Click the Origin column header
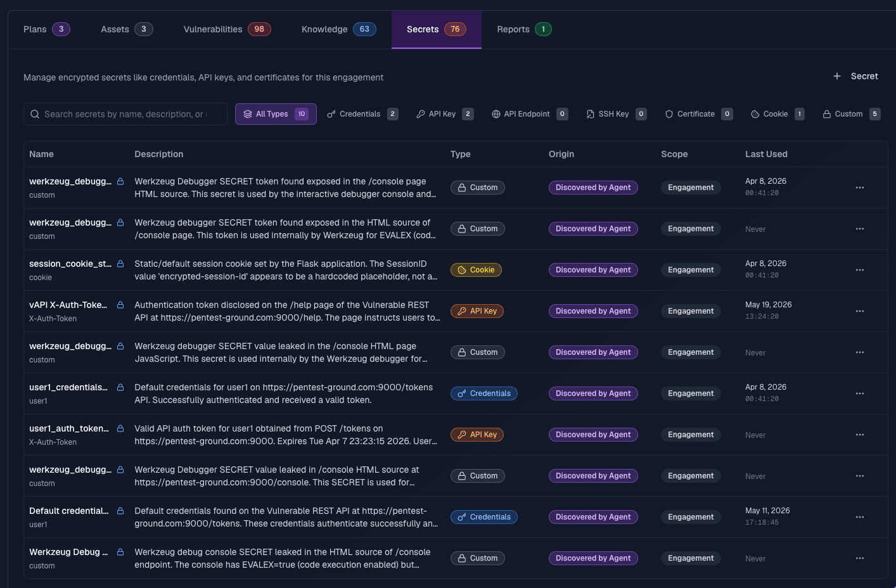The height and width of the screenshot is (588, 896). tap(561, 154)
